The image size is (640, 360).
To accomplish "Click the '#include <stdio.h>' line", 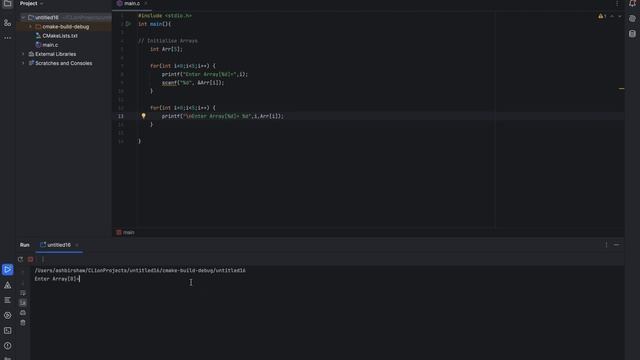I will click(x=165, y=16).
